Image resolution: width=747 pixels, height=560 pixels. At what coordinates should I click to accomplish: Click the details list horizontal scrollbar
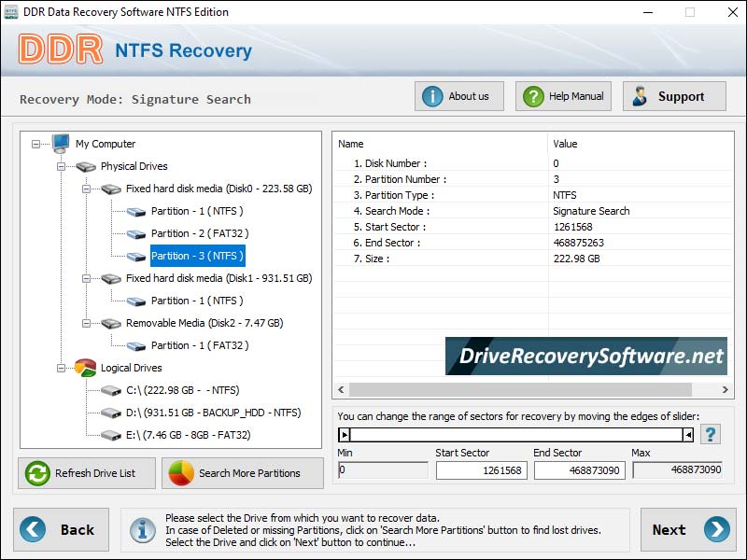(520, 389)
